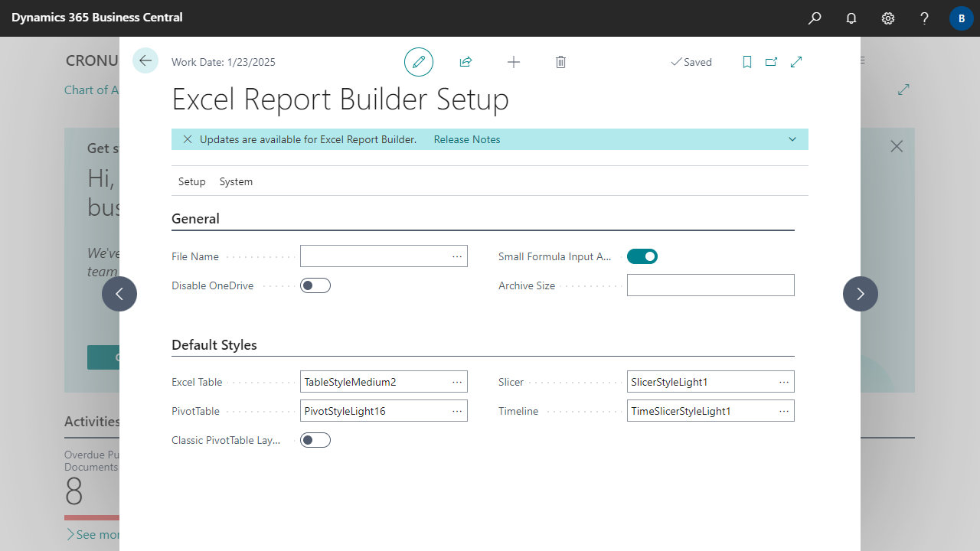Image resolution: width=980 pixels, height=551 pixels.
Task: Click the Archive Size input field
Action: coord(710,285)
